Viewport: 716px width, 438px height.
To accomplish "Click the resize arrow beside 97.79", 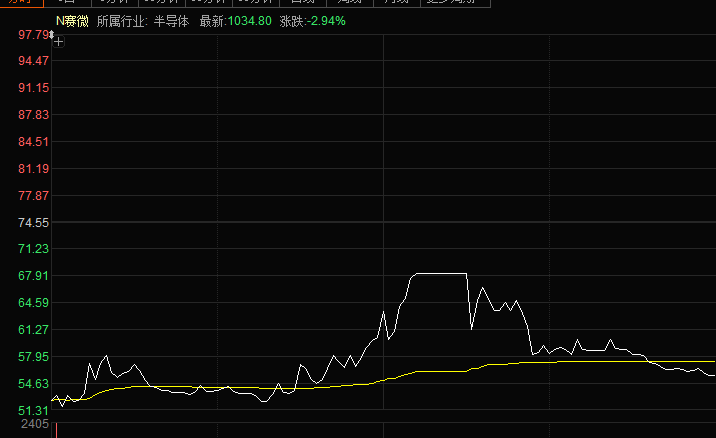I will tap(50, 35).
